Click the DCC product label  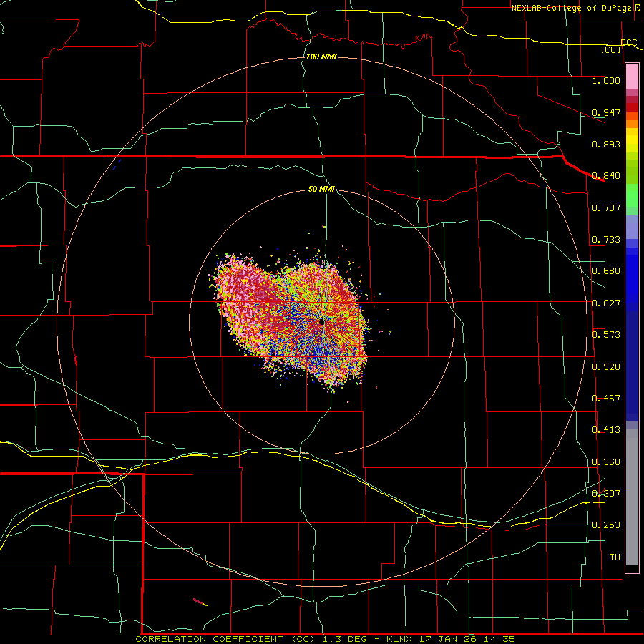point(628,43)
